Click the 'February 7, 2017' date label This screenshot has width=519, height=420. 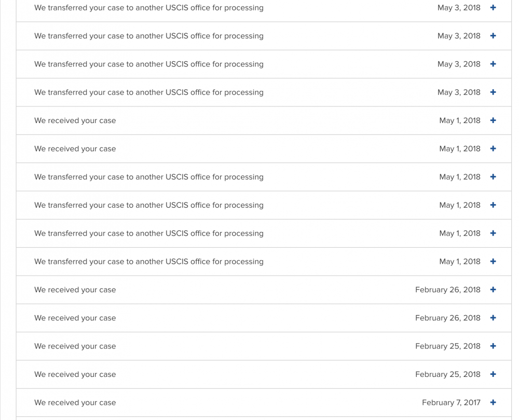point(451,403)
